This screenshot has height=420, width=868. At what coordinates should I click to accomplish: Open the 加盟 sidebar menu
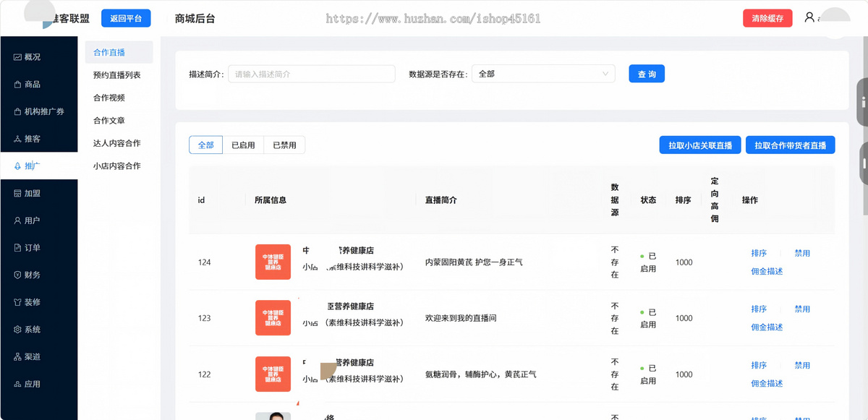pyautogui.click(x=38, y=193)
